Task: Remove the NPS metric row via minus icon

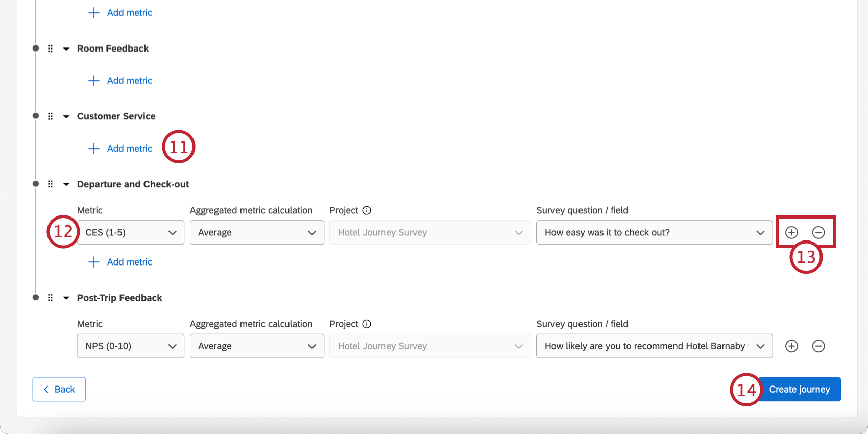Action: [818, 346]
